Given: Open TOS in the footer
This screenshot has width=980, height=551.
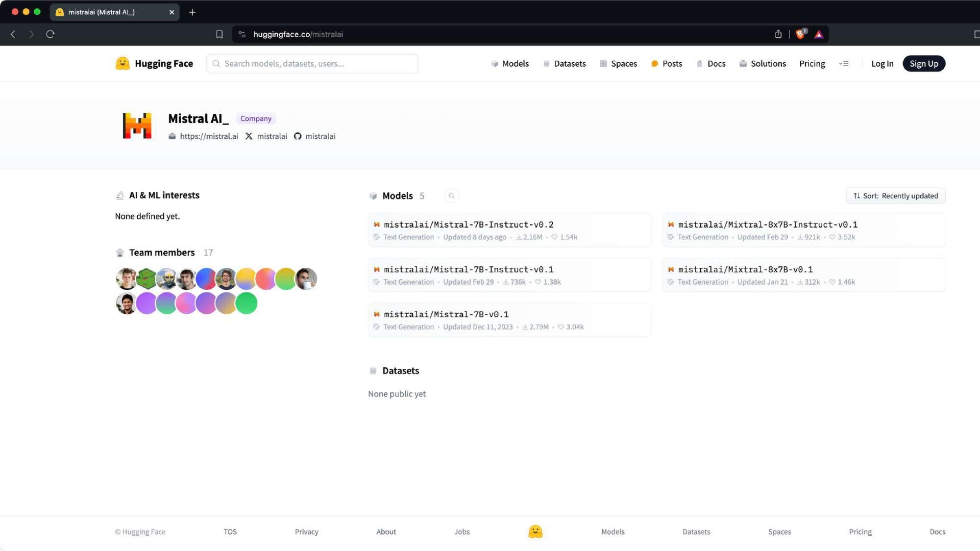Looking at the screenshot, I should pyautogui.click(x=230, y=532).
